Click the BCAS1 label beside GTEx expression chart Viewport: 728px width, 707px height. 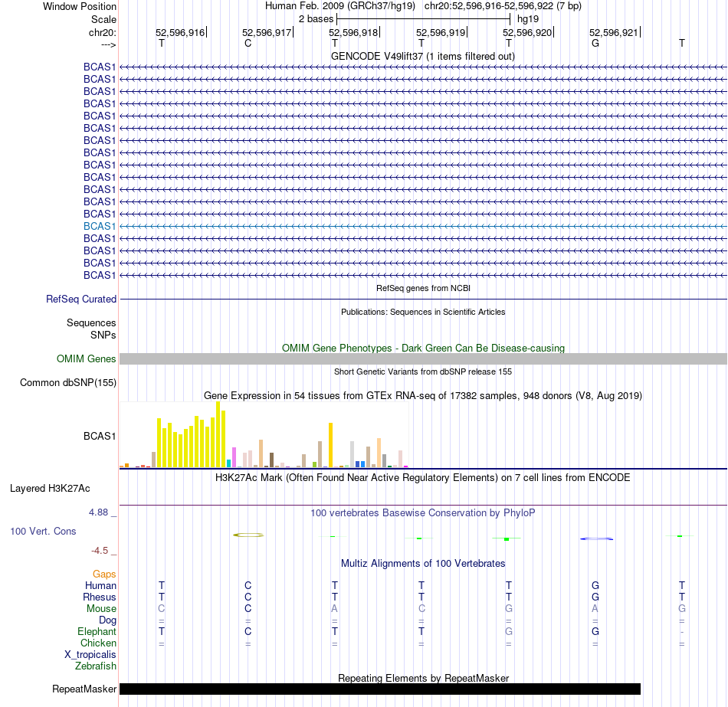tap(100, 436)
